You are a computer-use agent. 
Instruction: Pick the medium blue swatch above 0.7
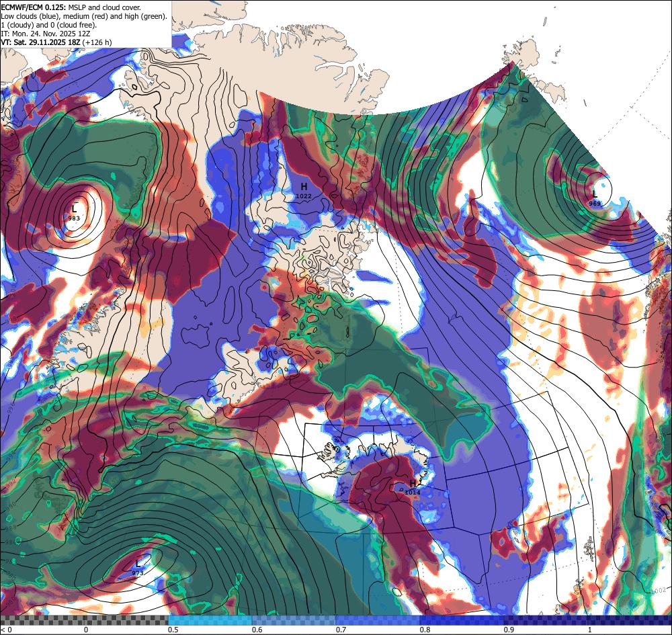coord(378,620)
